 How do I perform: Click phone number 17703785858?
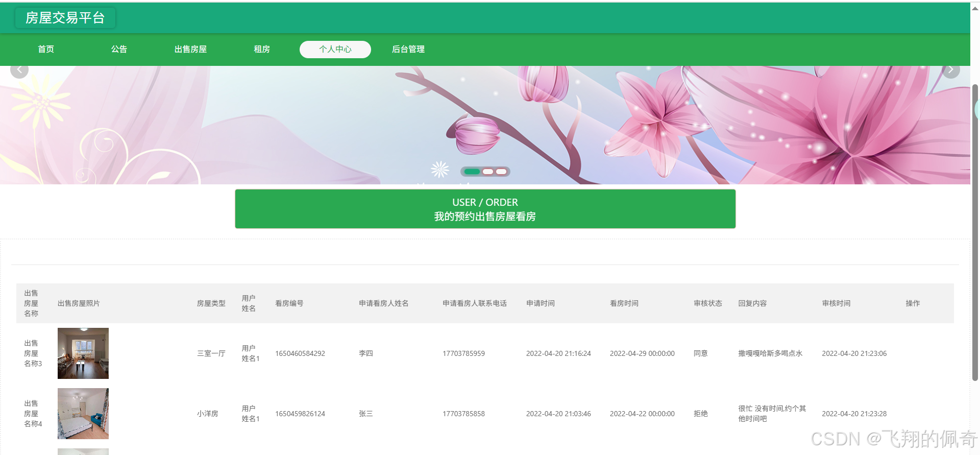[463, 414]
